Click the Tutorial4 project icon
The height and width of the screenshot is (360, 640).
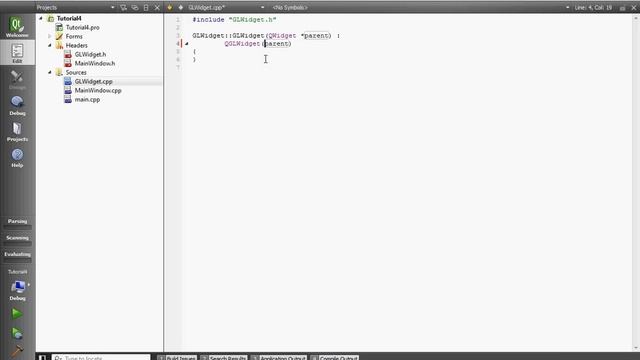point(51,18)
